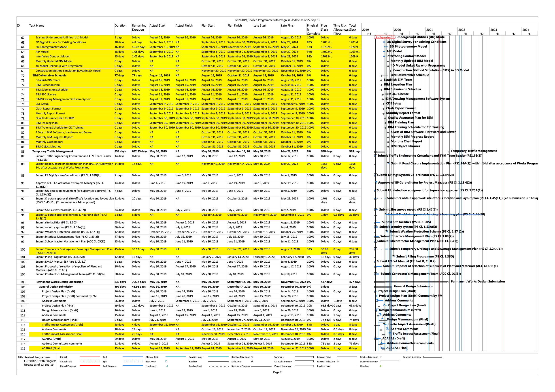Click the Remaining Duration column header
This screenshot has height=392, width=555.
[x=139, y=27]
